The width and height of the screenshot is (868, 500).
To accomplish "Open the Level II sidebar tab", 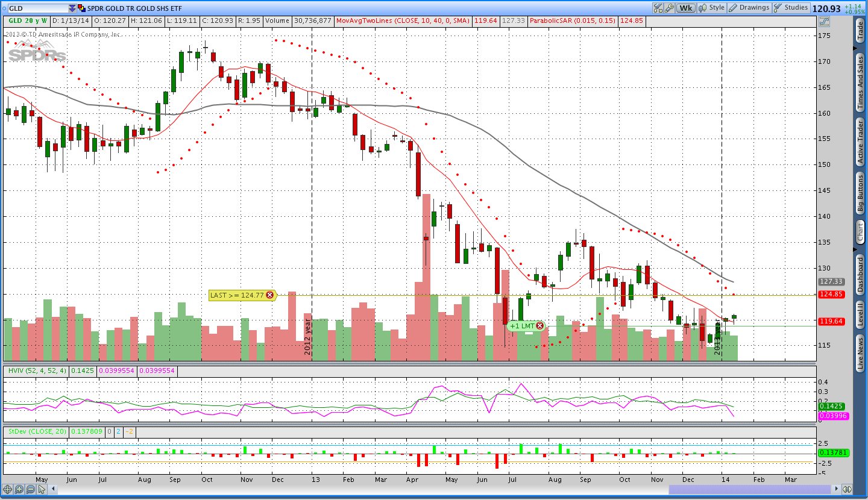I will pos(860,314).
